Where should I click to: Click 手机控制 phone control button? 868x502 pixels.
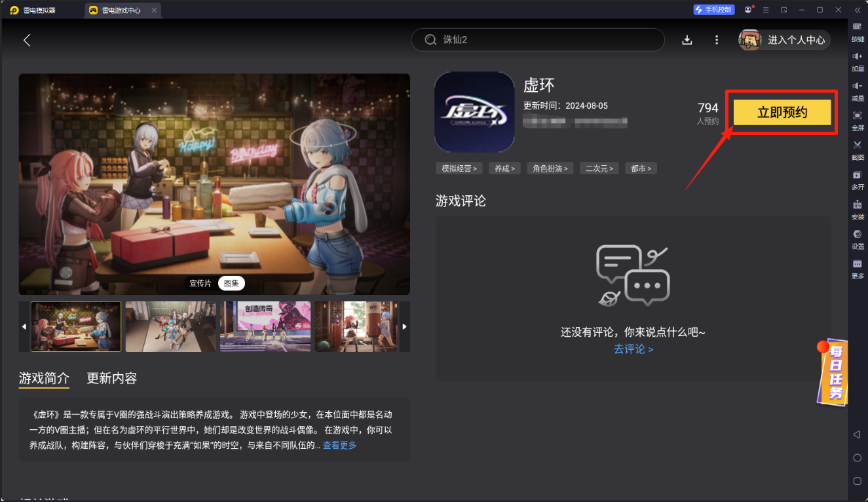pos(714,10)
